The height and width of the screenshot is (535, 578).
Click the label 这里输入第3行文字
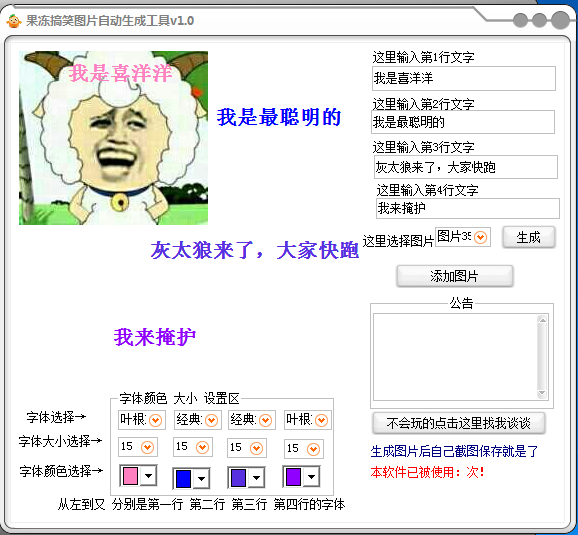pyautogui.click(x=423, y=147)
